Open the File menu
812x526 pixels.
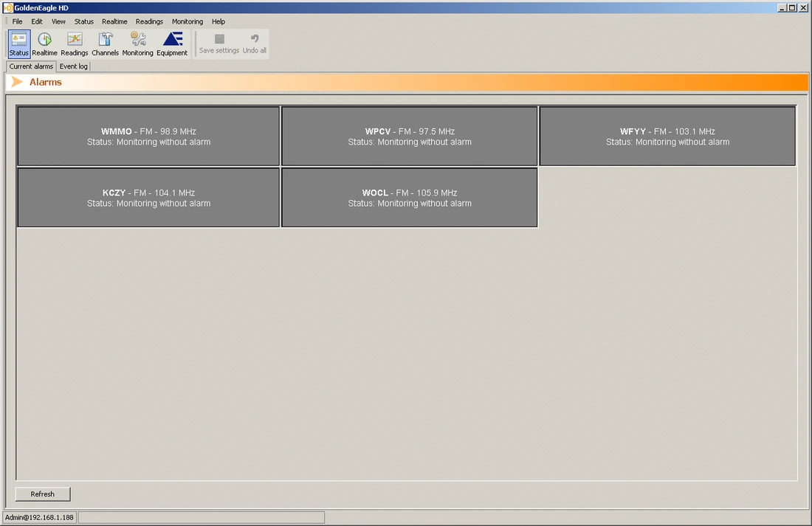pyautogui.click(x=17, y=21)
